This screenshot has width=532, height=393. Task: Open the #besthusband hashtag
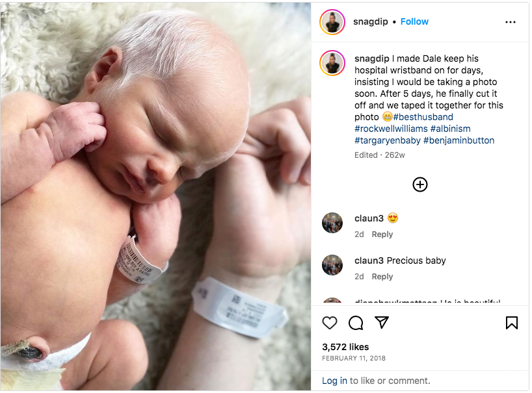pos(423,117)
